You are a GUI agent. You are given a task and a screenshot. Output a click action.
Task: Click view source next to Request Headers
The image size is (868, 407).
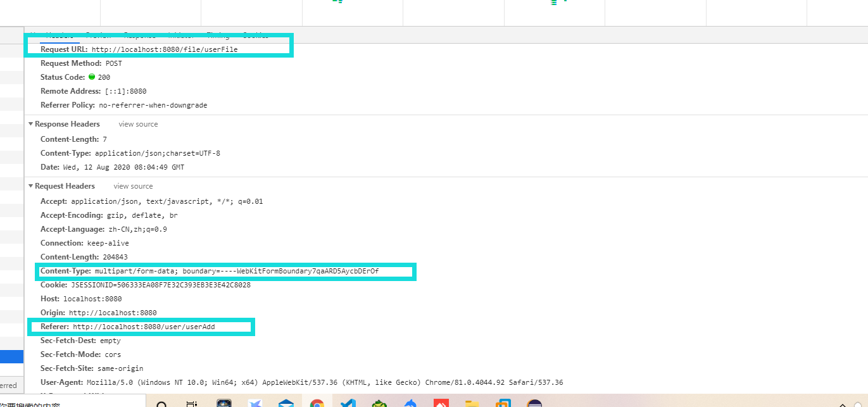click(x=133, y=186)
